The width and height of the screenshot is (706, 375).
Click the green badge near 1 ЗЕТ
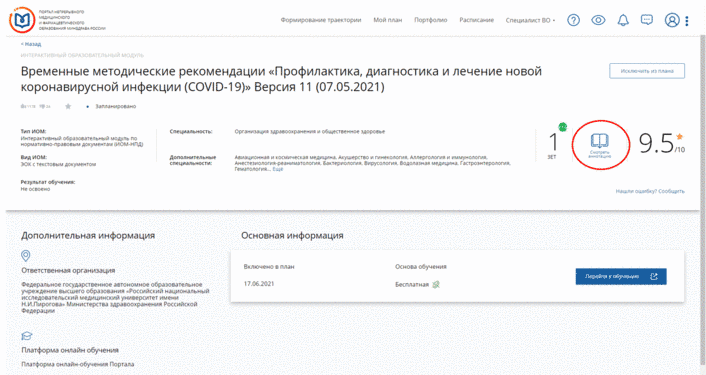(562, 127)
